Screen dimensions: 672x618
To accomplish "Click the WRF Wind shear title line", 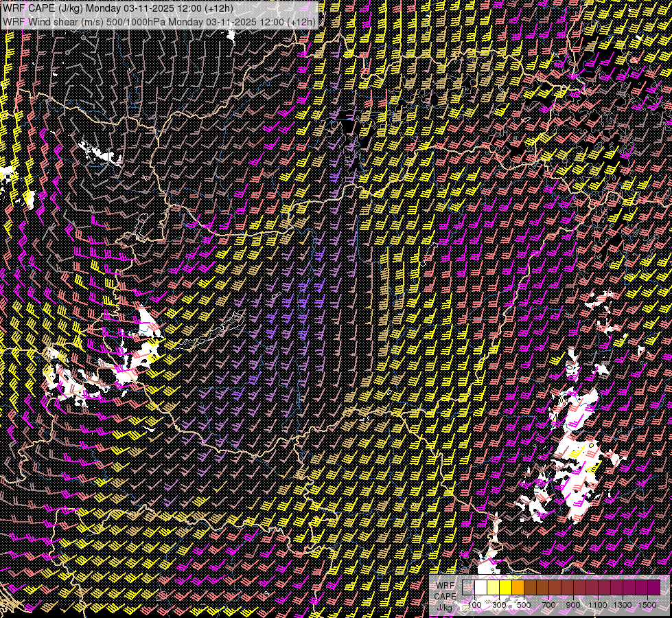I will pyautogui.click(x=159, y=21).
